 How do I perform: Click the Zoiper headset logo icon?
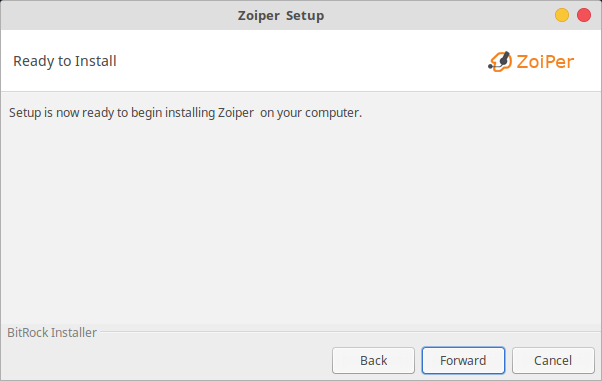(500, 61)
